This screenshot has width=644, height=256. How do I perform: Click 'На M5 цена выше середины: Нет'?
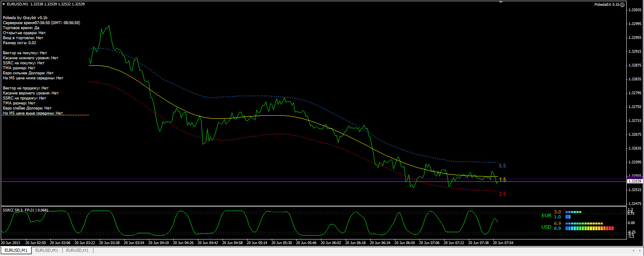pyautogui.click(x=33, y=113)
